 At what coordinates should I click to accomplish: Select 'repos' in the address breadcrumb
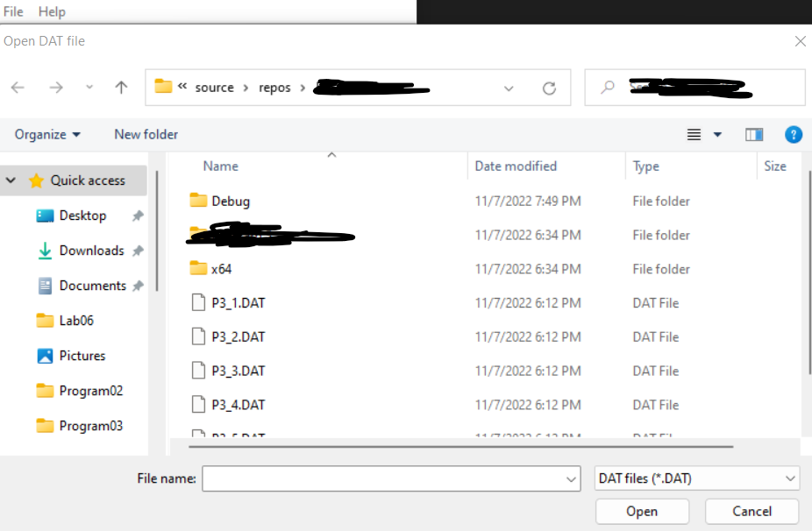[274, 88]
